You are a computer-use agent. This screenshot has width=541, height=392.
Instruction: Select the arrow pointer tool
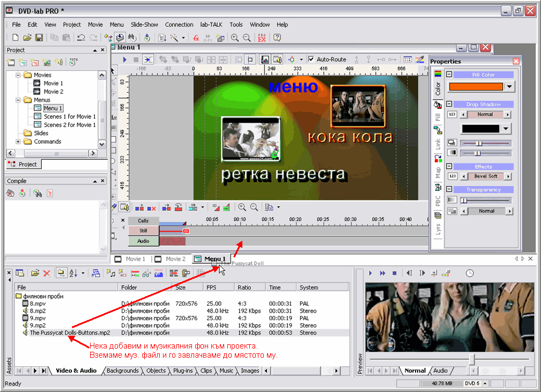coord(113,71)
